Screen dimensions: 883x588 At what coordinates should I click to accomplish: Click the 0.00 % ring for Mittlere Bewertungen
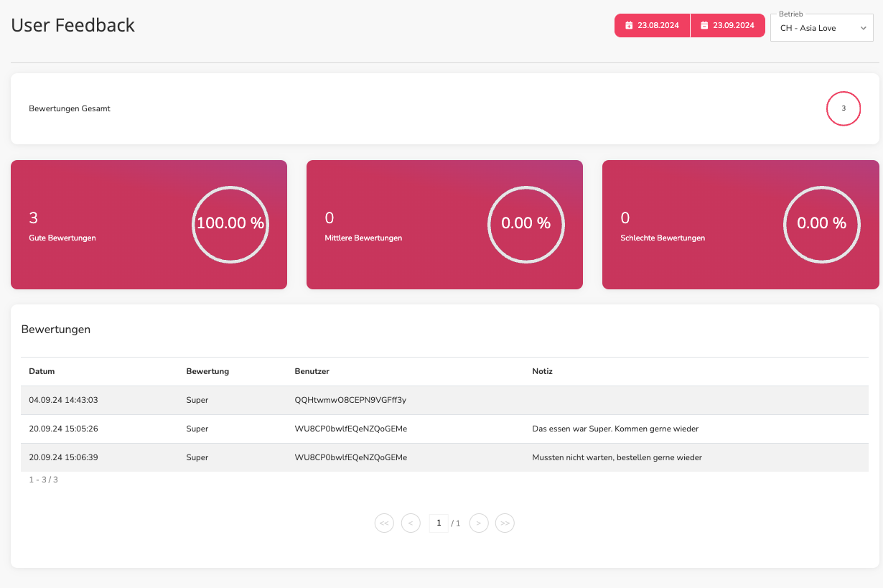[526, 223]
